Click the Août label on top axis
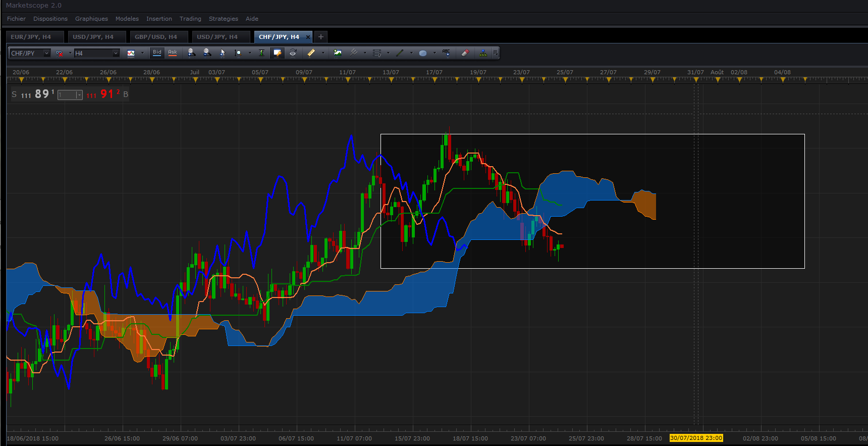The width and height of the screenshot is (868, 446). click(x=717, y=72)
